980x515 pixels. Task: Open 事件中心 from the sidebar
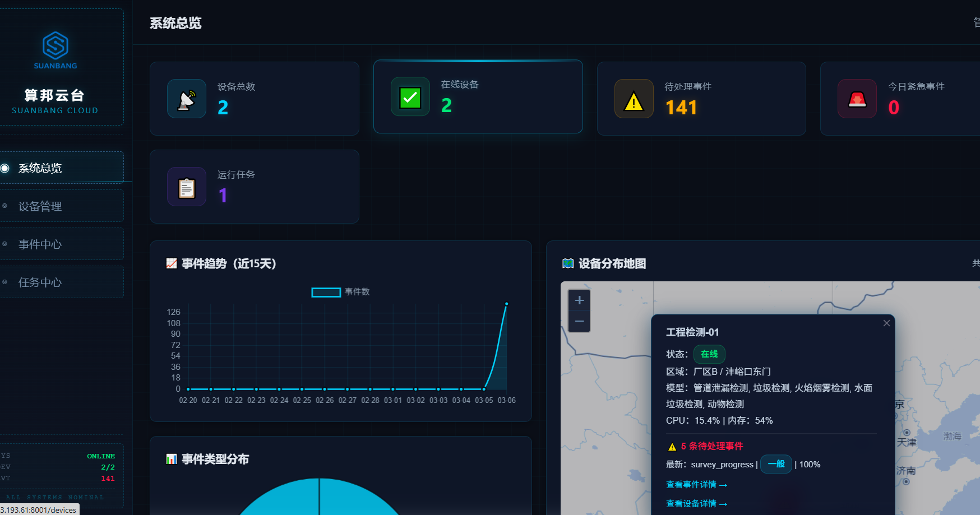tap(39, 244)
